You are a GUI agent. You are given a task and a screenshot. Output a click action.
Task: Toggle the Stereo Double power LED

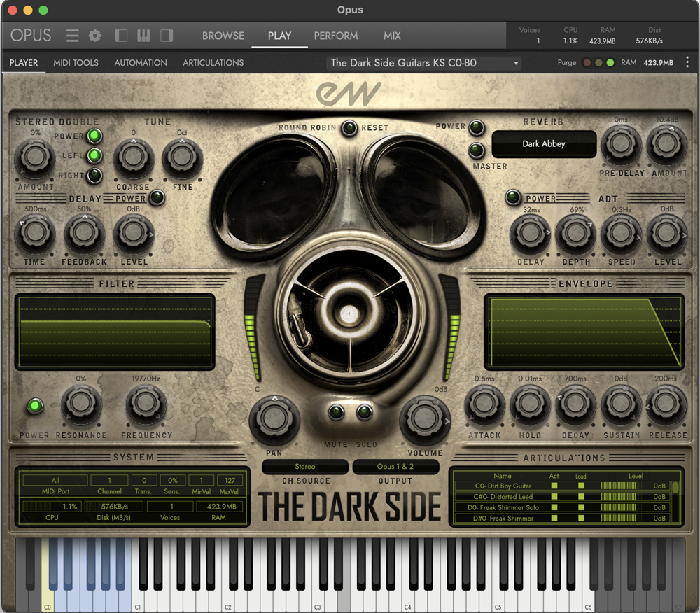94,136
